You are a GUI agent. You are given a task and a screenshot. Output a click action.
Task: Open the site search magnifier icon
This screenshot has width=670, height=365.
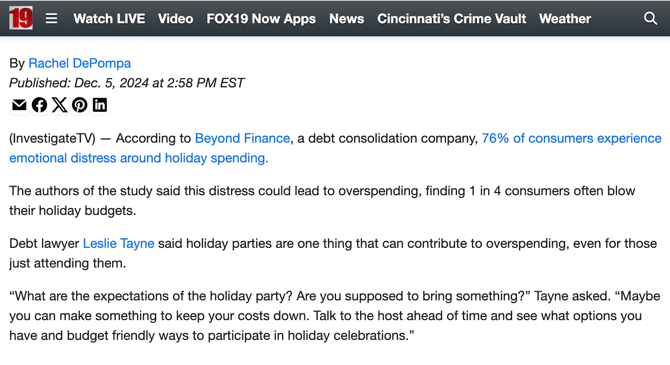[x=650, y=18]
